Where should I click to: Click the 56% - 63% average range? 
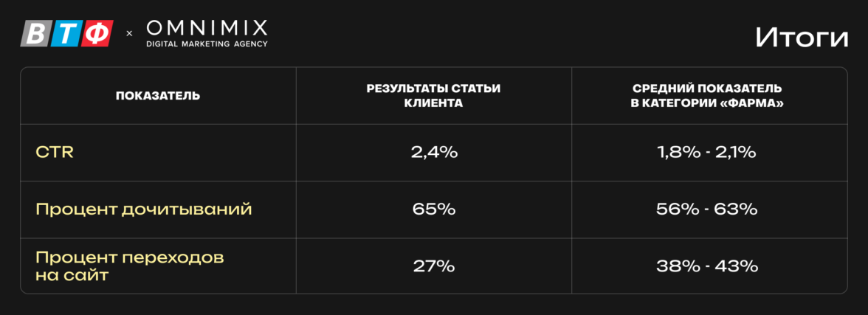tap(707, 210)
